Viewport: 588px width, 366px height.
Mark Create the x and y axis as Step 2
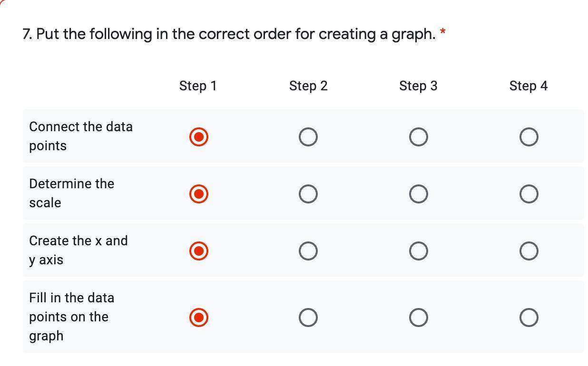pyautogui.click(x=308, y=250)
